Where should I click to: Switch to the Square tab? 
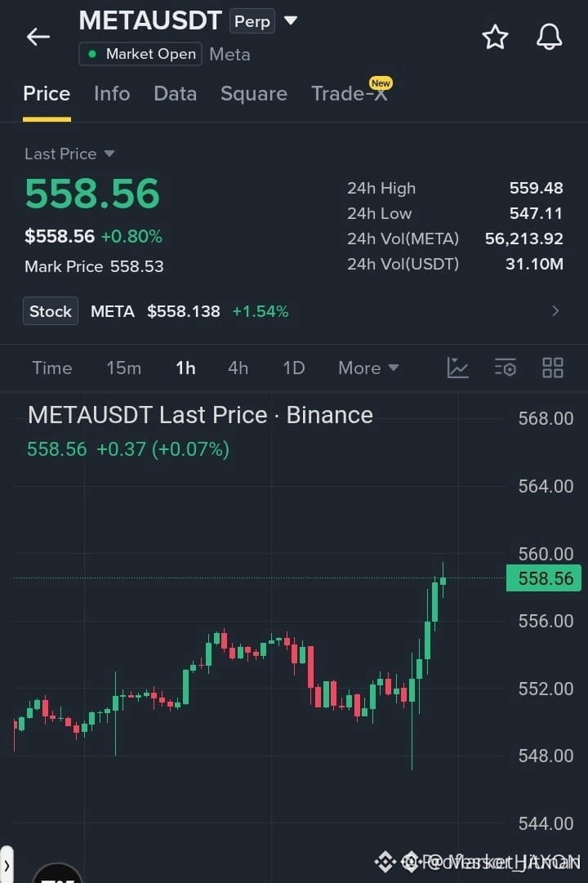(254, 93)
